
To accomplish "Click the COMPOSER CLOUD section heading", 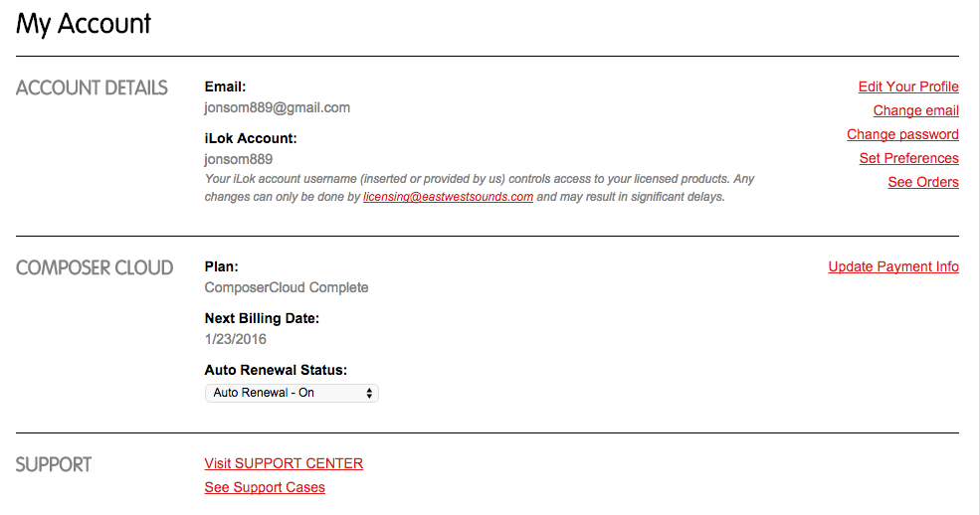I will tap(95, 267).
